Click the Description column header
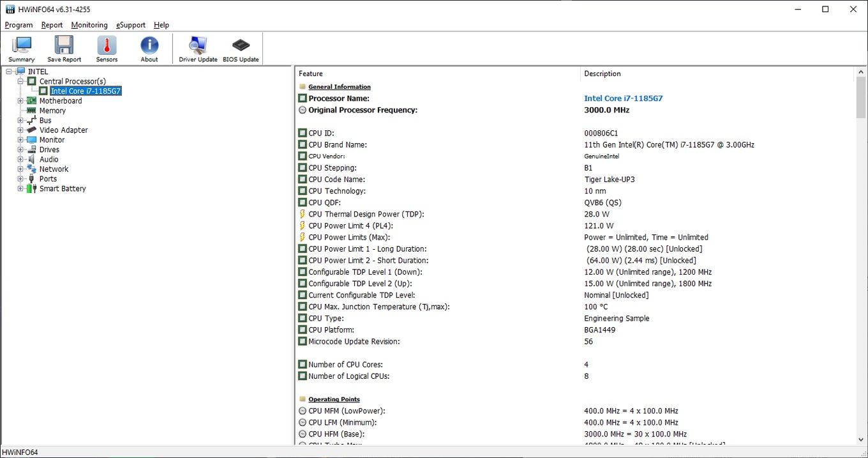The width and height of the screenshot is (868, 458). point(717,73)
